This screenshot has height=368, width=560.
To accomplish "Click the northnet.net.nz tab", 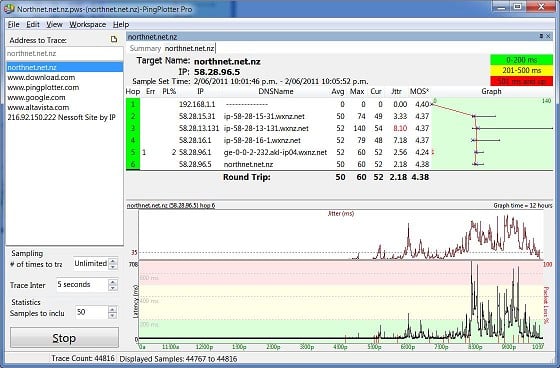I will point(189,48).
